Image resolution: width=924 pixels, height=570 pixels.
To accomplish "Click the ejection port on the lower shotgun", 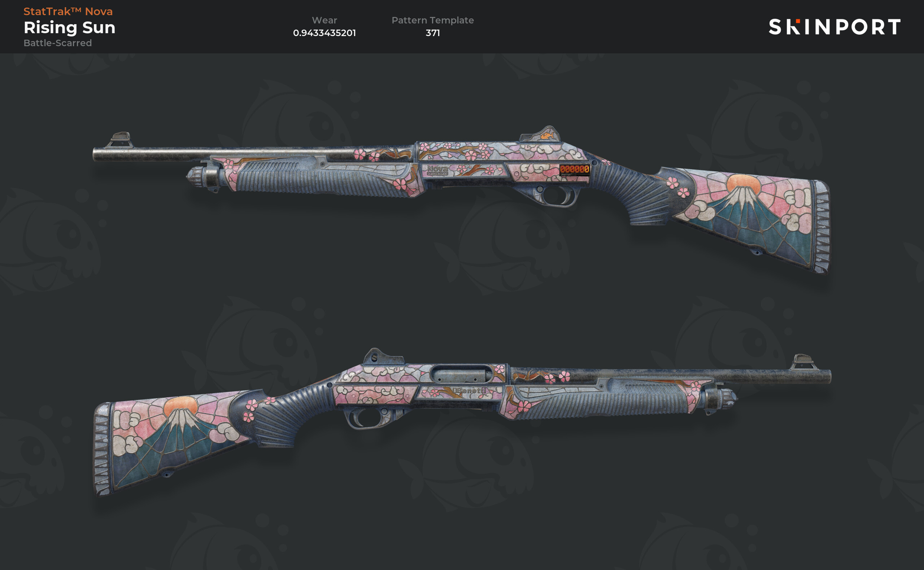I will coord(461,375).
